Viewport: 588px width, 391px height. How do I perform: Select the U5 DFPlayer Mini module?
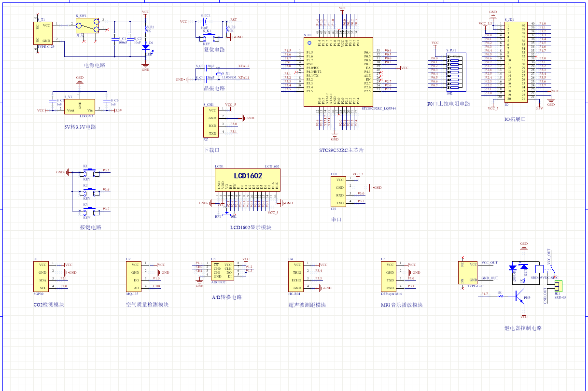389,276
